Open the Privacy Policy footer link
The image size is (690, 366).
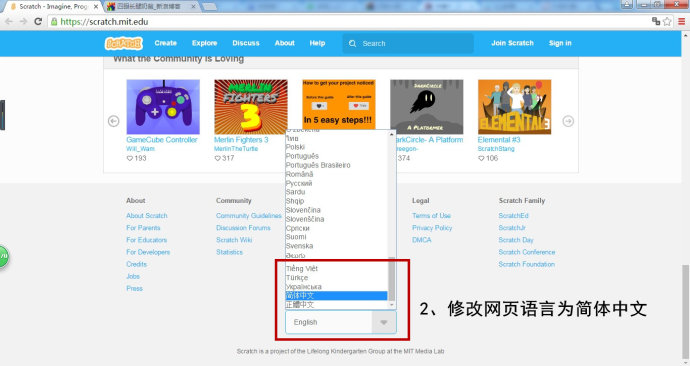[432, 228]
